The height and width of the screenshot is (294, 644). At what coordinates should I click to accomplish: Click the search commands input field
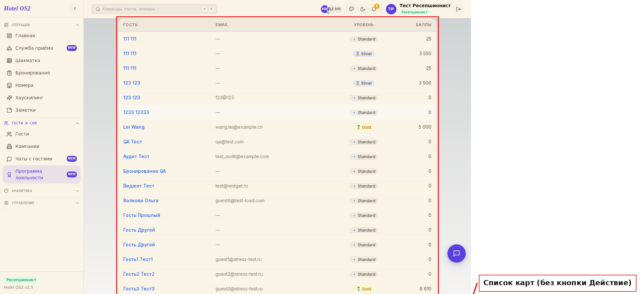pos(154,9)
